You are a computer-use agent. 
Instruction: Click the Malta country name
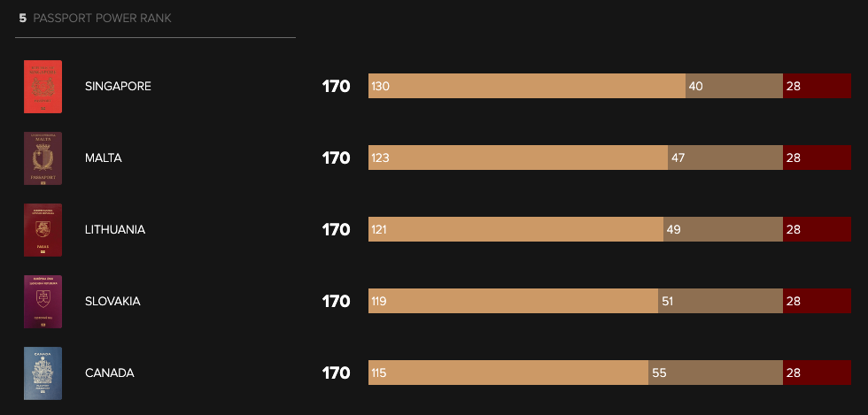tap(103, 158)
